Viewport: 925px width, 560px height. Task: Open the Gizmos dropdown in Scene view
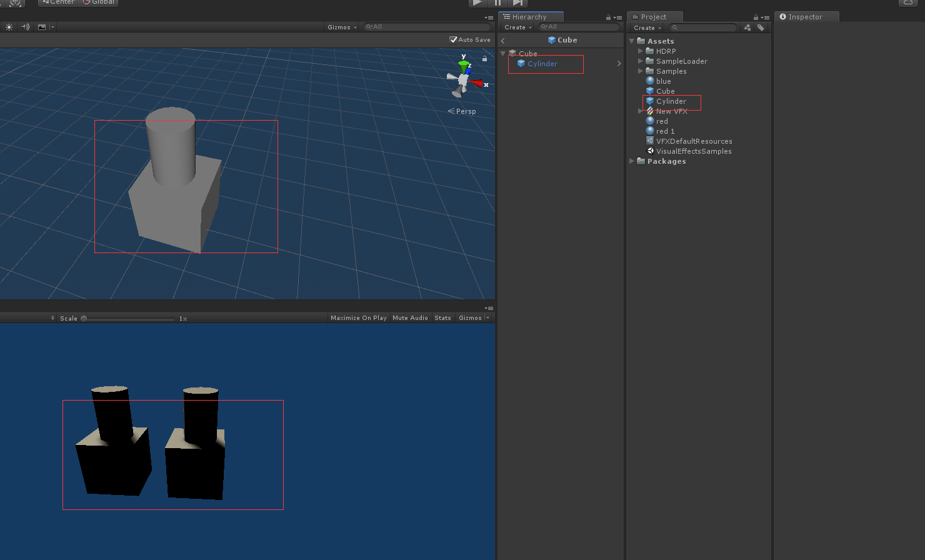[x=339, y=27]
